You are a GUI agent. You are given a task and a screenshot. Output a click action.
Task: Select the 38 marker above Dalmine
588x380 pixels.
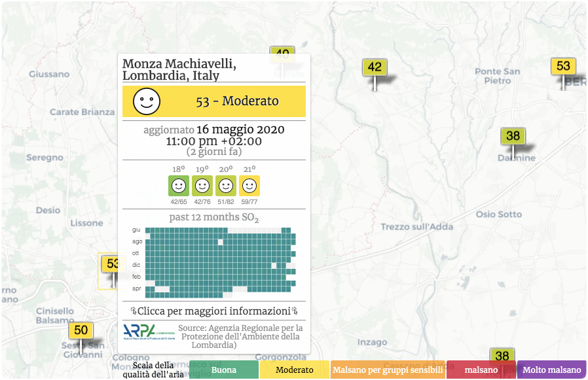coord(513,137)
